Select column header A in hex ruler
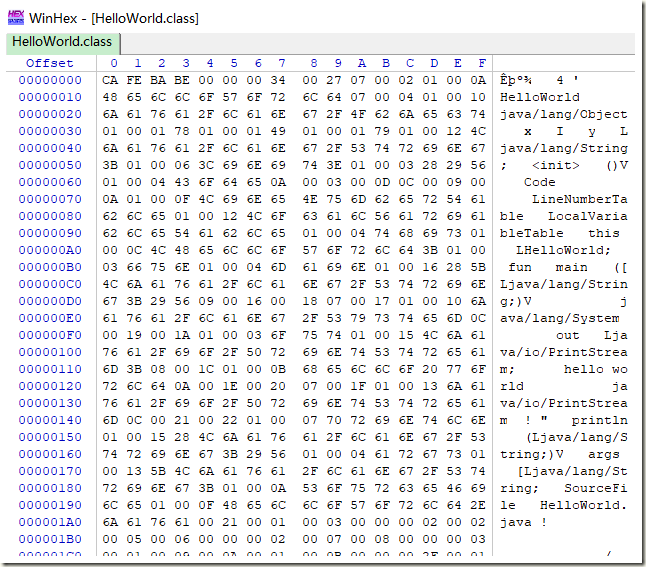This screenshot has width=646, height=567. [x=362, y=63]
